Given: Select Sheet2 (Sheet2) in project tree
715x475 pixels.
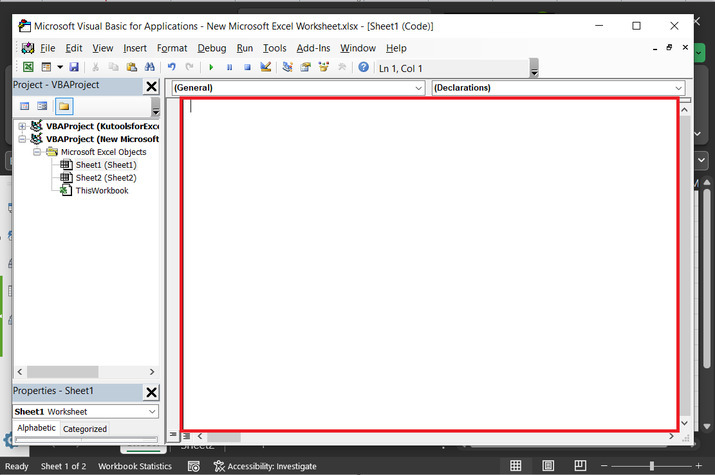Looking at the screenshot, I should pos(106,178).
